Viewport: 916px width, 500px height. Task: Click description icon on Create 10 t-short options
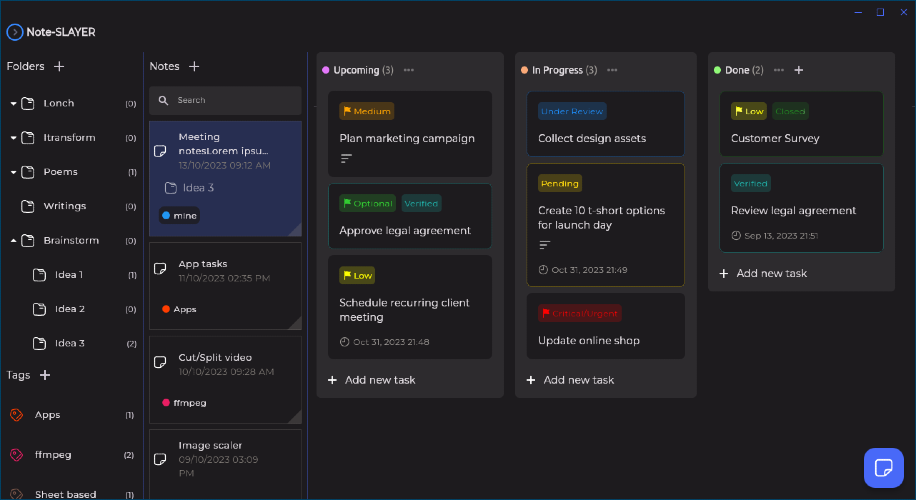[x=544, y=245]
